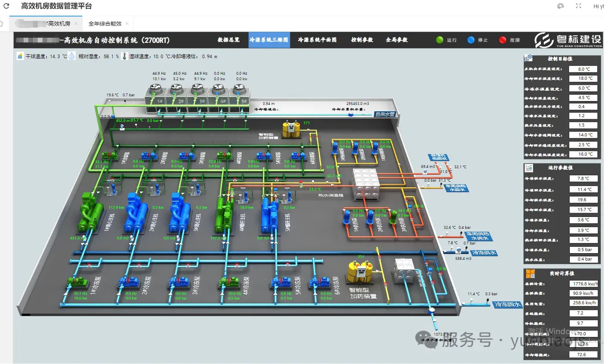Click the blue 停止 status indicator
The image size is (604, 364).
471,40
